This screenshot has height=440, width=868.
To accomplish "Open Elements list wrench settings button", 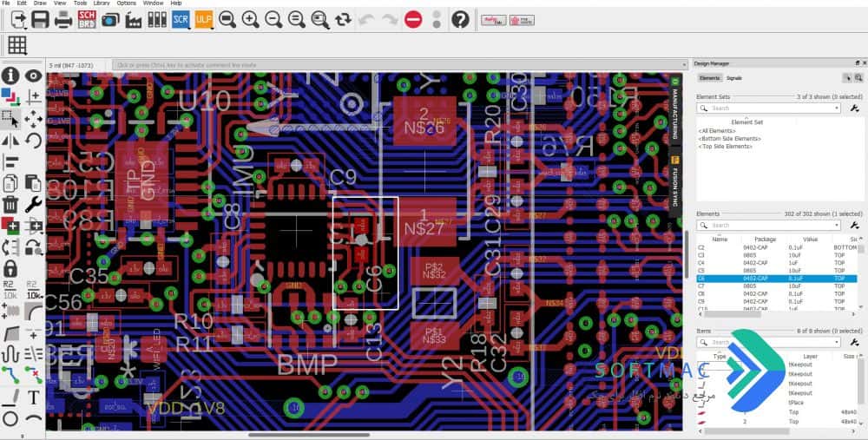I will tap(854, 226).
